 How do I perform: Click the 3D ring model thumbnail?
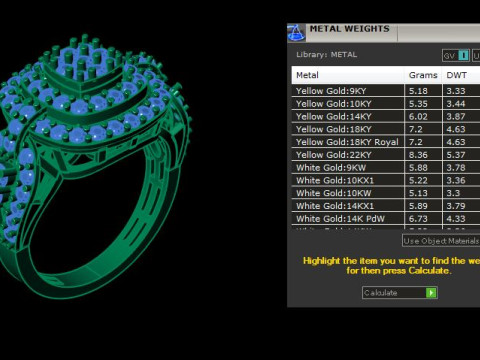96,166
